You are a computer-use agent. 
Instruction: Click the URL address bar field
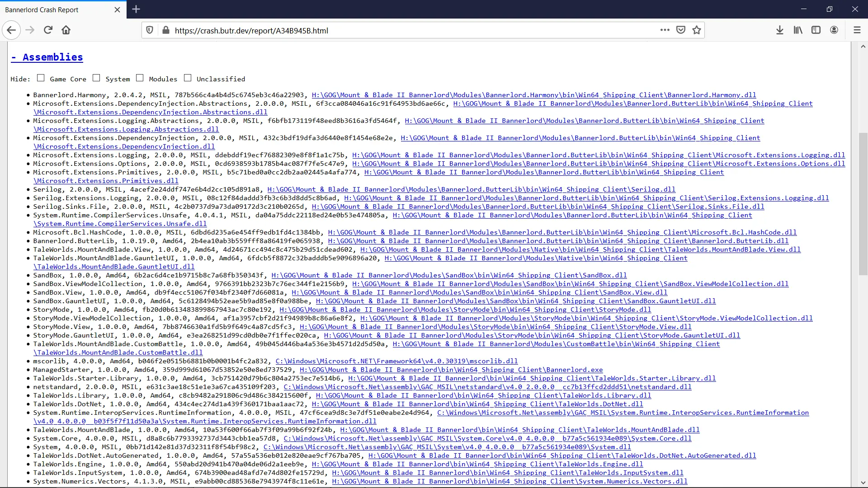point(407,30)
